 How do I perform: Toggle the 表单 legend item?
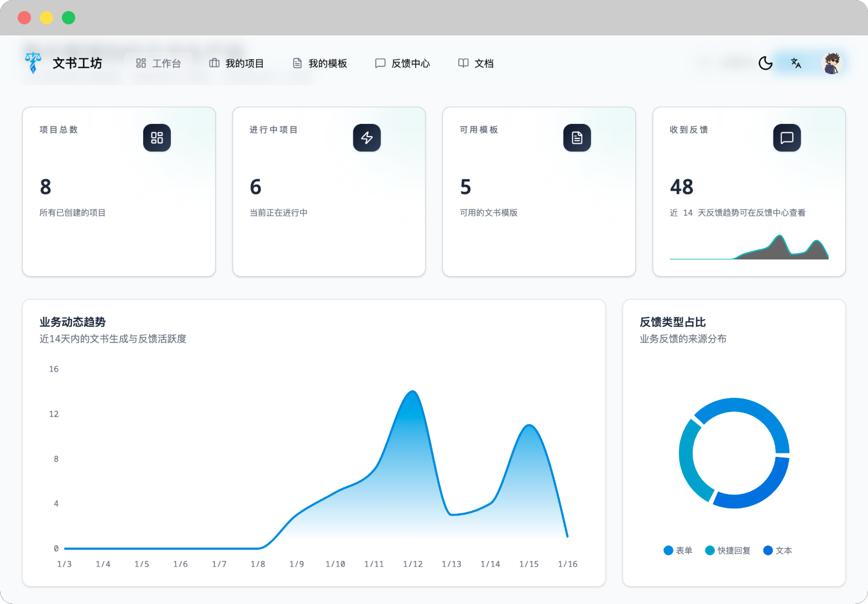pyautogui.click(x=678, y=550)
